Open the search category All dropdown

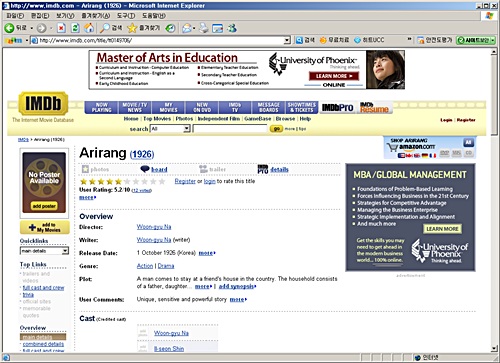coord(187,128)
